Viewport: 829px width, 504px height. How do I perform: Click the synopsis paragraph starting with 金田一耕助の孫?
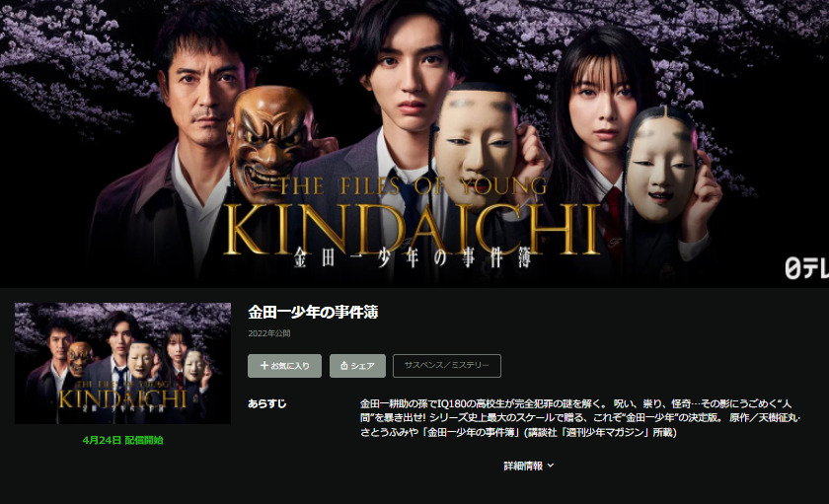(x=580, y=418)
